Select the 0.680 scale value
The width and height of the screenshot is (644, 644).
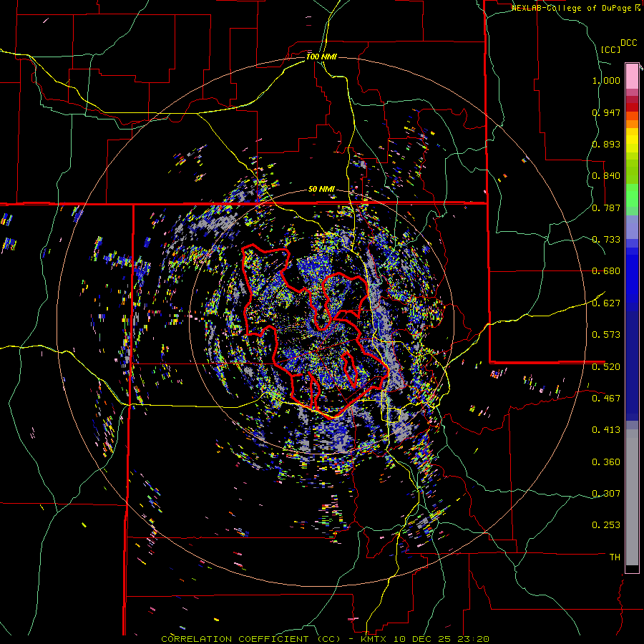click(606, 271)
